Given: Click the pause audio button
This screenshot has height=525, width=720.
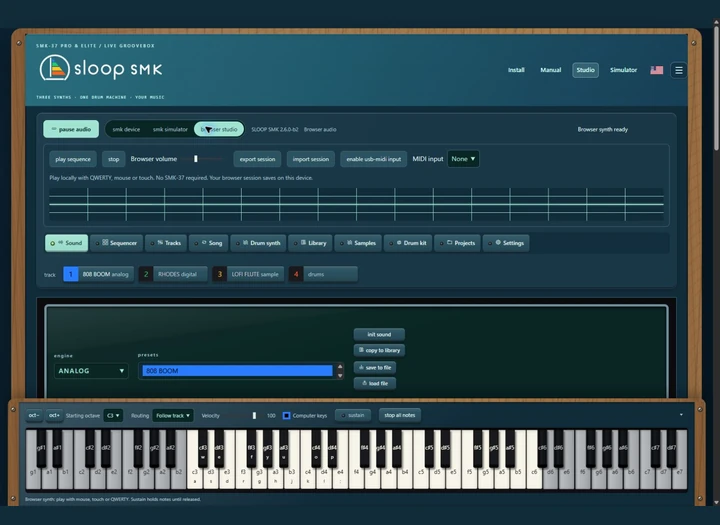Looking at the screenshot, I should pyautogui.click(x=71, y=129).
